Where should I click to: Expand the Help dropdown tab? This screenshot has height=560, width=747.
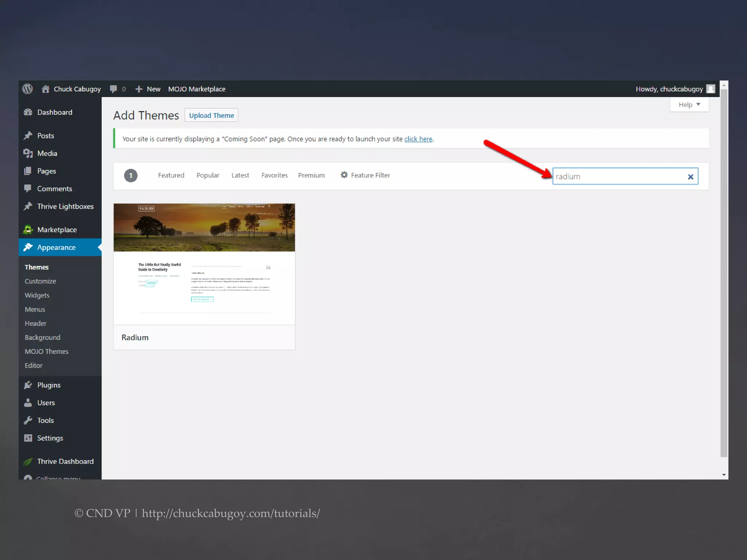pos(689,105)
